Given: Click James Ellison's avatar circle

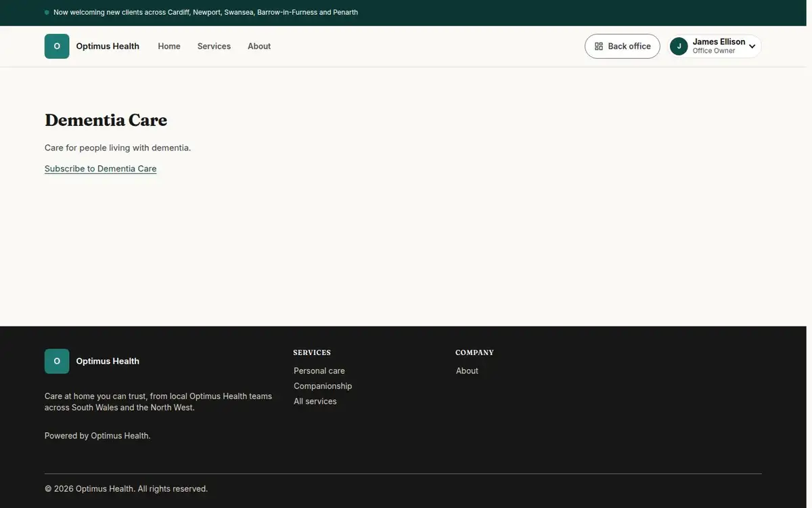Looking at the screenshot, I should (679, 46).
